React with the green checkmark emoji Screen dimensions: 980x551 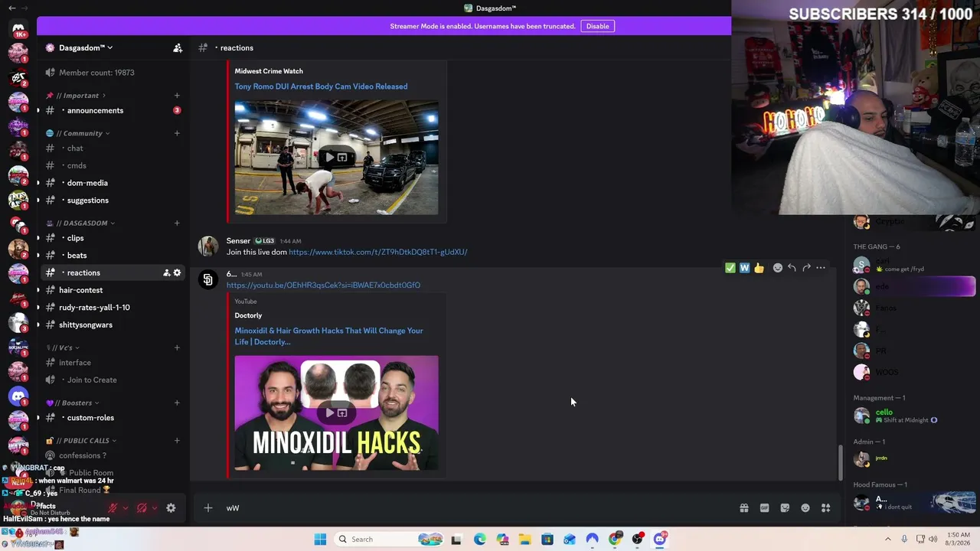tap(730, 268)
